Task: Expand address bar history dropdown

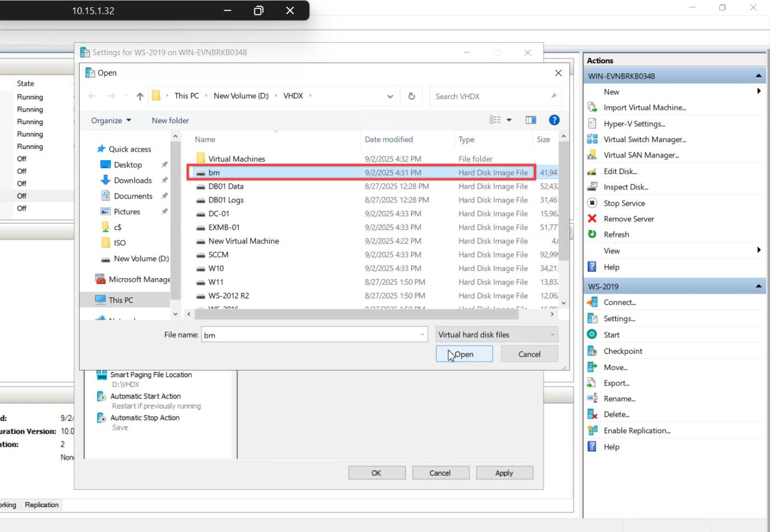Action: [390, 96]
